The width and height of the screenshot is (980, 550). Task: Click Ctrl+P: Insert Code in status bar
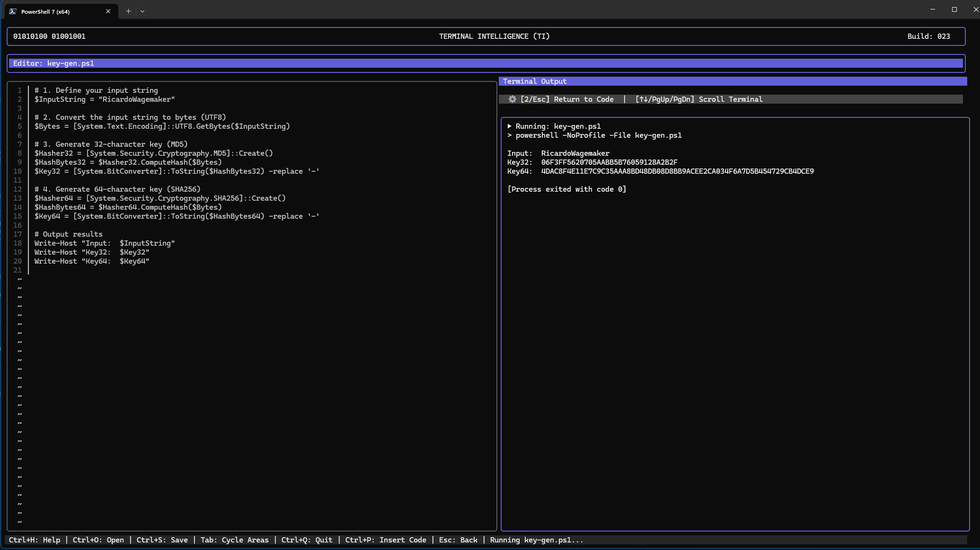pyautogui.click(x=386, y=540)
